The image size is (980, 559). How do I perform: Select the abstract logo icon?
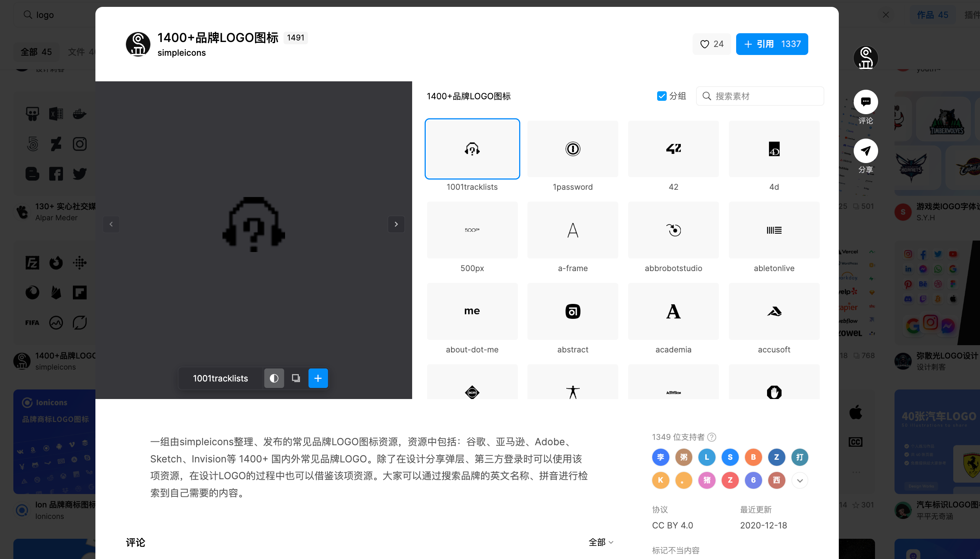[x=572, y=311]
